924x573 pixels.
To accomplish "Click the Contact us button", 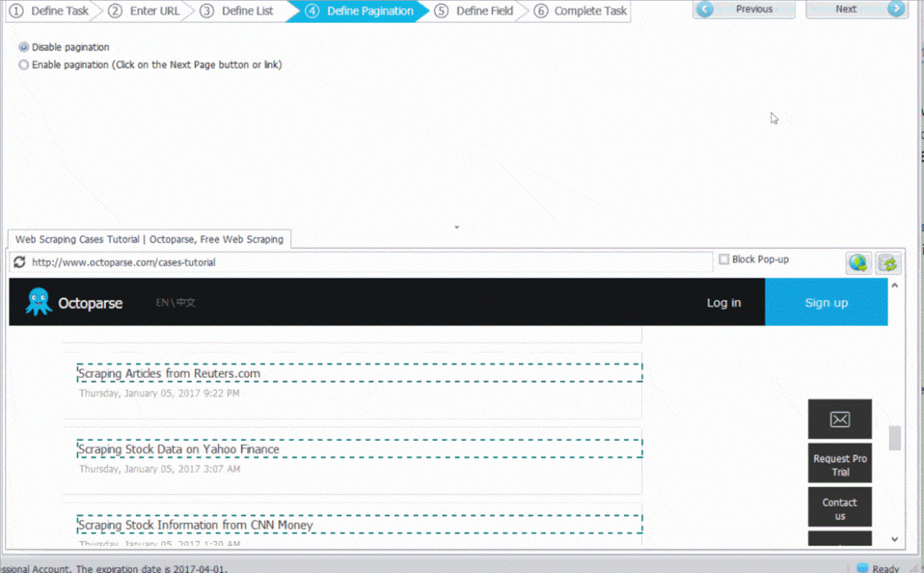I will pyautogui.click(x=840, y=508).
